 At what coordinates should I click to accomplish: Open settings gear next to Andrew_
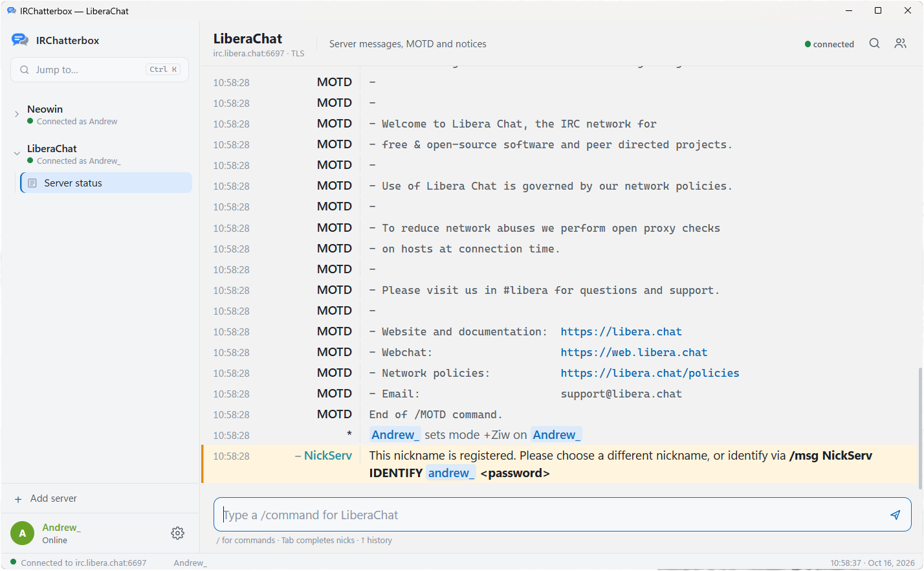tap(177, 533)
